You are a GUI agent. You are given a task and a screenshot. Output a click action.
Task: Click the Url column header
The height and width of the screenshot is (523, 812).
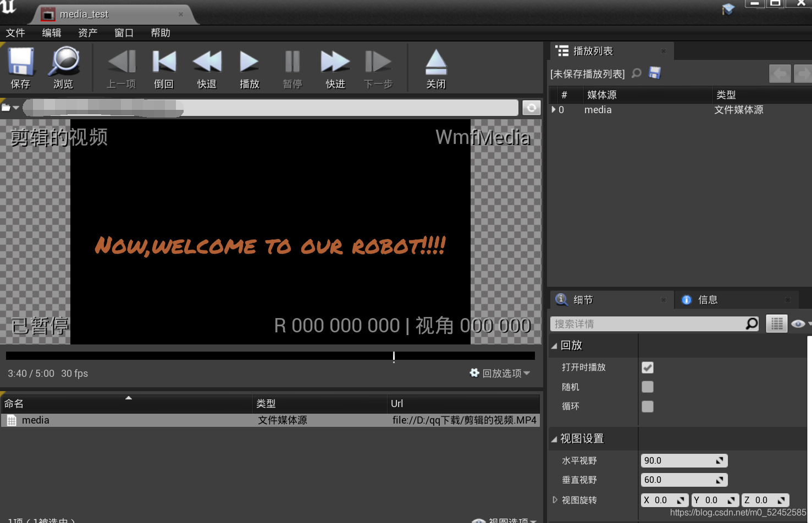[x=463, y=404]
